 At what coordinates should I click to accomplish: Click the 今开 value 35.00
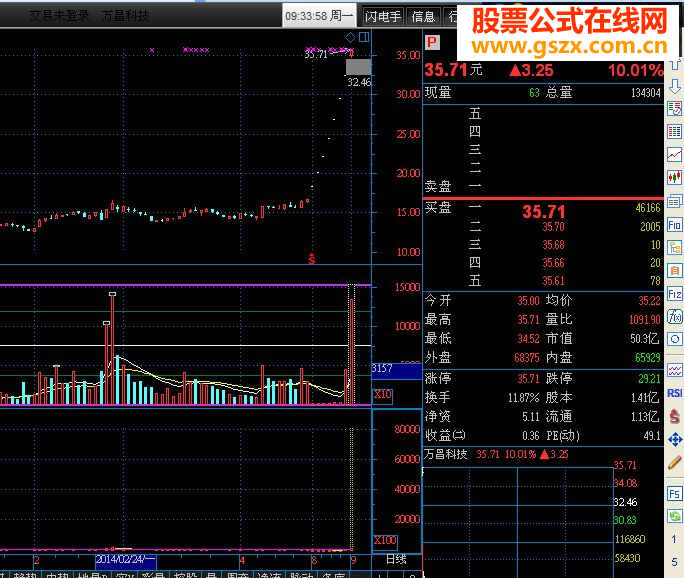[x=528, y=301]
